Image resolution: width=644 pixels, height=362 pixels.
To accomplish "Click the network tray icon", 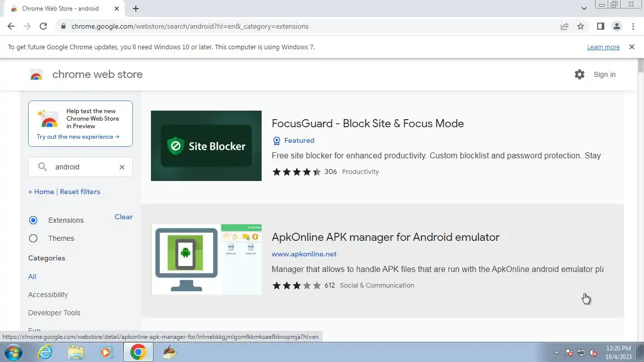I will click(x=581, y=353).
